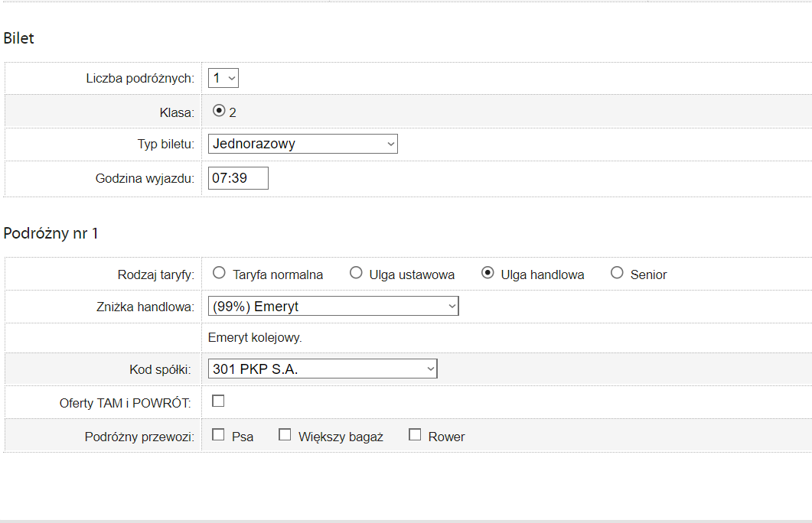812x523 pixels.
Task: Open the Liczba podróżnych dropdown
Action: tap(223, 78)
